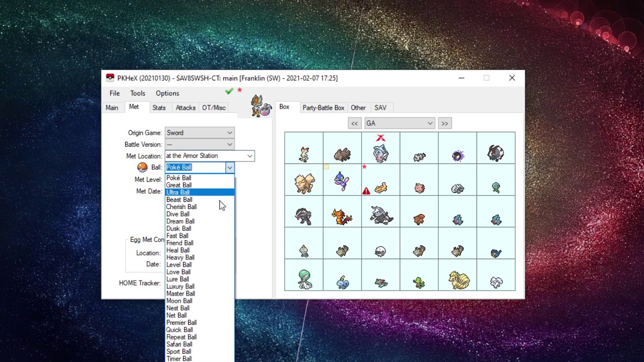This screenshot has width=644, height=362.
Task: Click the Poké Ball icon beside Ball
Action: pos(142,167)
